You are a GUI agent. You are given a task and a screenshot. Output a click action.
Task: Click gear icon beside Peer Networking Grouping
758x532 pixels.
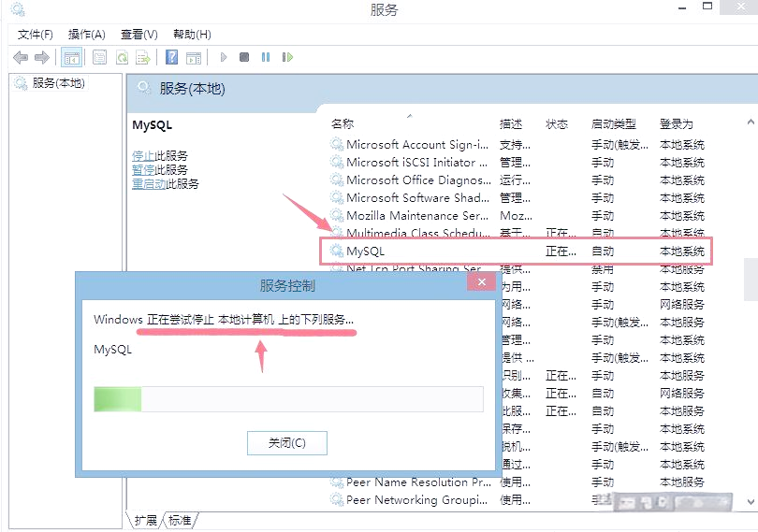(337, 499)
